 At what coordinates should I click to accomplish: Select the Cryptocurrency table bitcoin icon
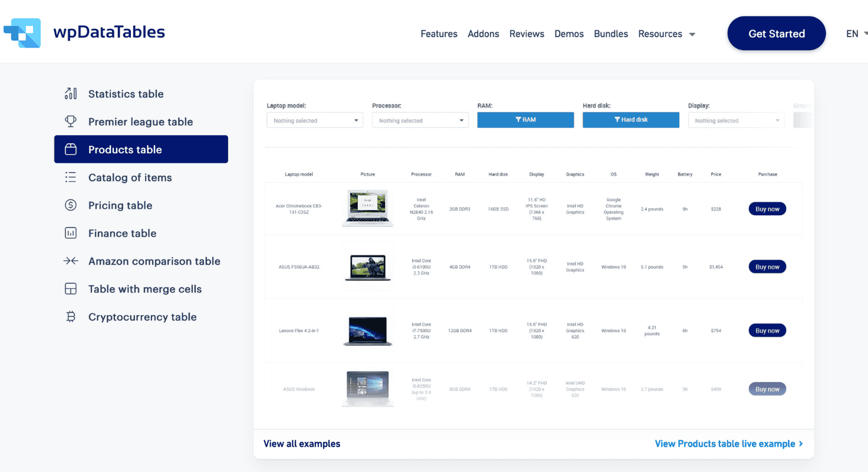[71, 316]
